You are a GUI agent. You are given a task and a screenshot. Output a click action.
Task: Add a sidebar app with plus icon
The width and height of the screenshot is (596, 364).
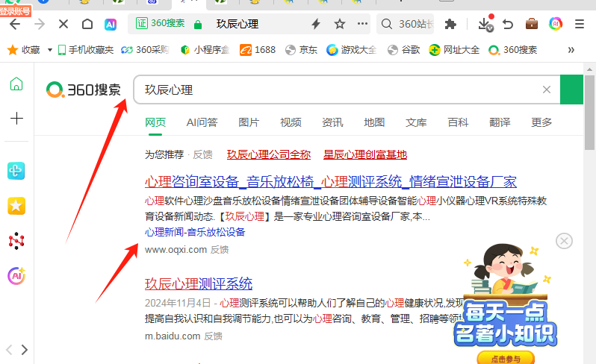[x=16, y=118]
